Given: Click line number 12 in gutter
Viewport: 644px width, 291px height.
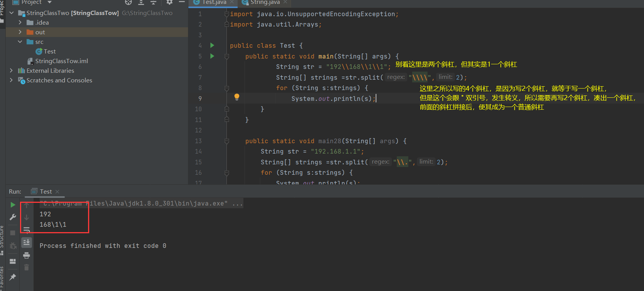Looking at the screenshot, I should point(198,130).
